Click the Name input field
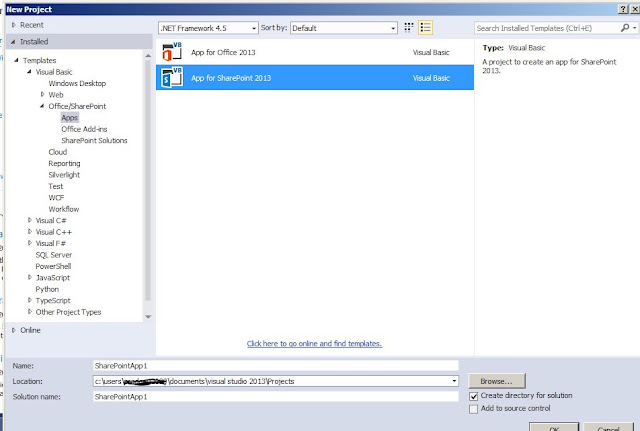This screenshot has width=640, height=431. tap(276, 366)
